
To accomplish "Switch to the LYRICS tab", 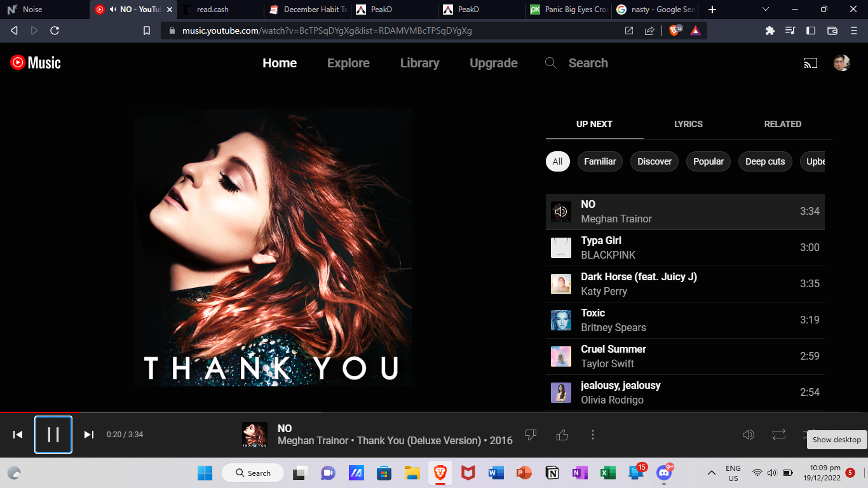I will tap(688, 124).
